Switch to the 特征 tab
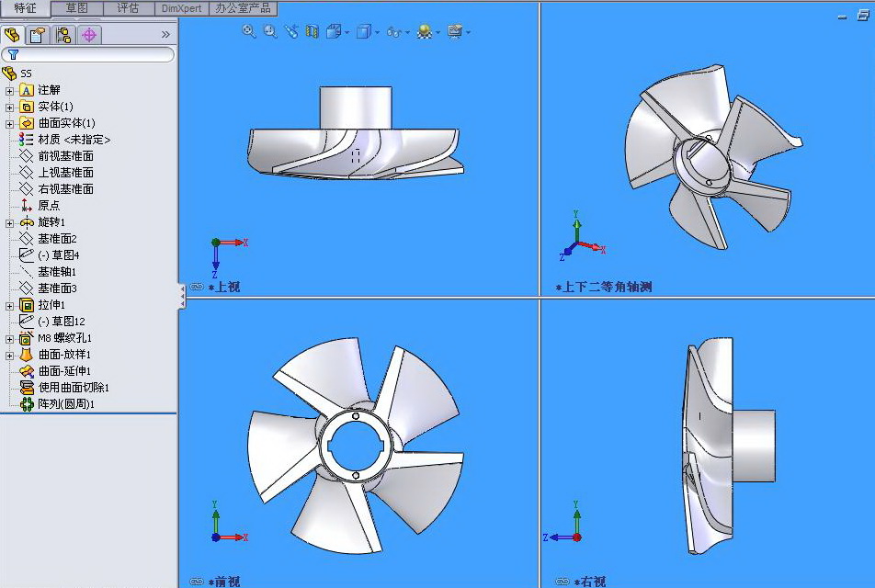 pyautogui.click(x=25, y=8)
